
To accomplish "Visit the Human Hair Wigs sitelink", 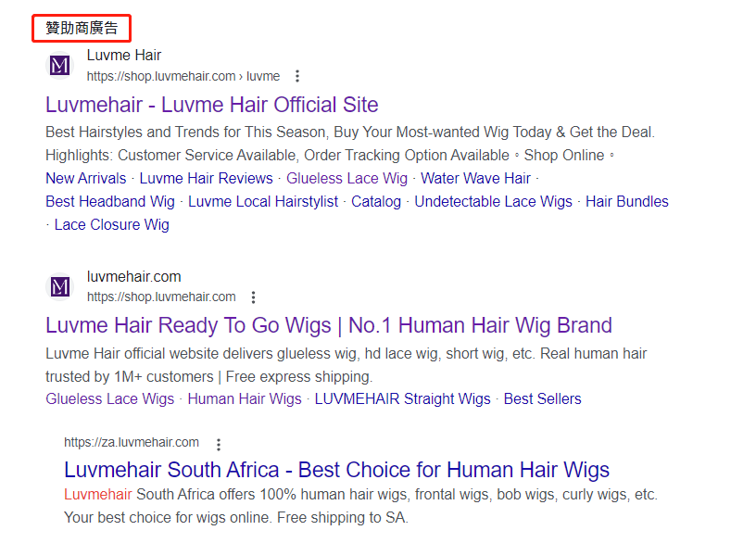I will click(x=245, y=398).
